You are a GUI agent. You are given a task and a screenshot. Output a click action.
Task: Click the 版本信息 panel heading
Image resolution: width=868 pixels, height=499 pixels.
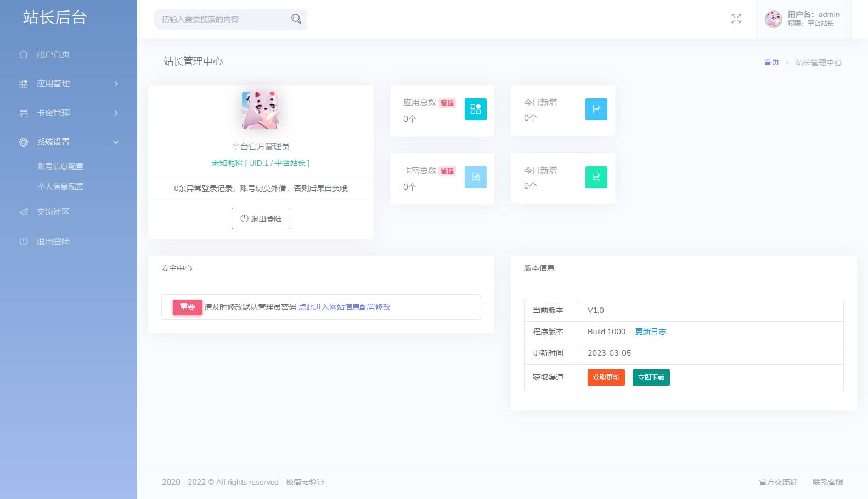click(x=539, y=268)
